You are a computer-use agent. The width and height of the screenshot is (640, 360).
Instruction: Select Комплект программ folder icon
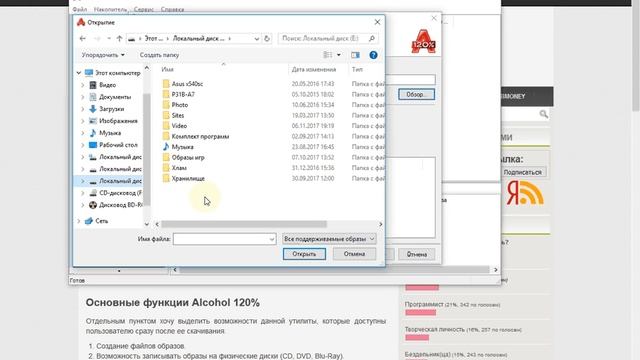coord(166,136)
